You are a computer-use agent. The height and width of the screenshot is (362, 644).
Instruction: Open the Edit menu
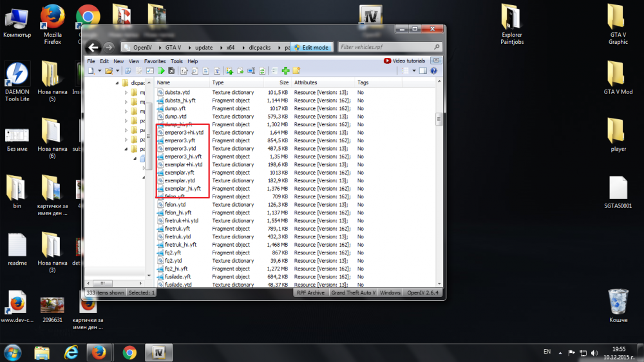[x=104, y=61]
